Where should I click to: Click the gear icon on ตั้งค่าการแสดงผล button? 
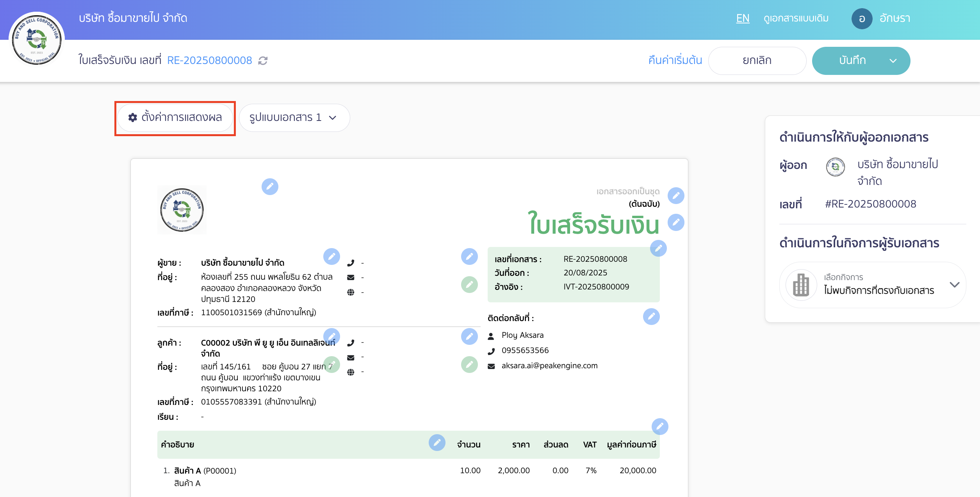pos(132,117)
